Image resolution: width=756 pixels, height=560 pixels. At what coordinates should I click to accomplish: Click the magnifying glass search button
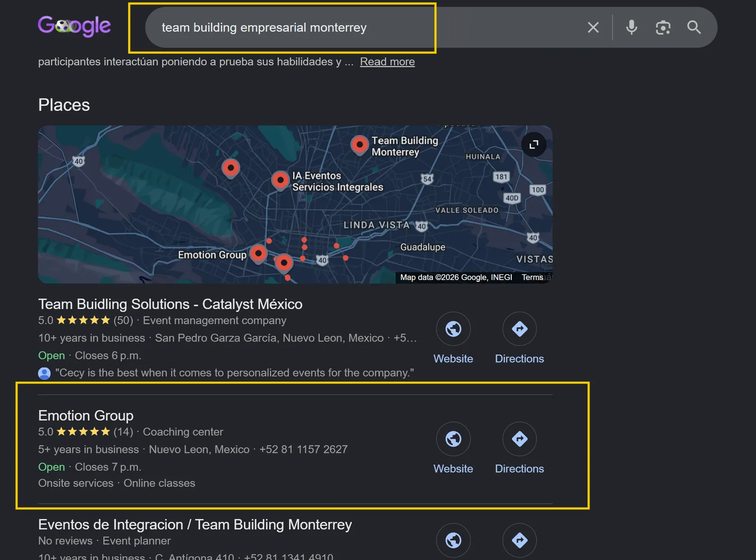coord(694,27)
